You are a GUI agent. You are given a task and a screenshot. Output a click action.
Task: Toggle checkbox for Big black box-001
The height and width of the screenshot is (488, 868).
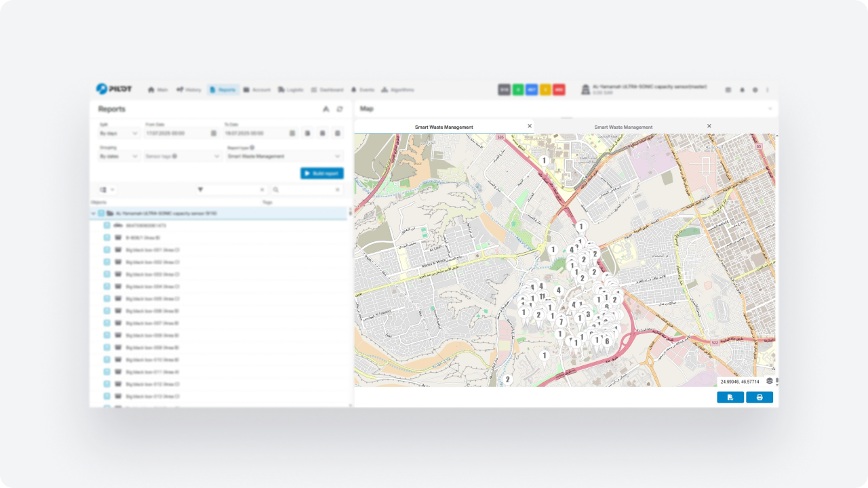coord(107,250)
